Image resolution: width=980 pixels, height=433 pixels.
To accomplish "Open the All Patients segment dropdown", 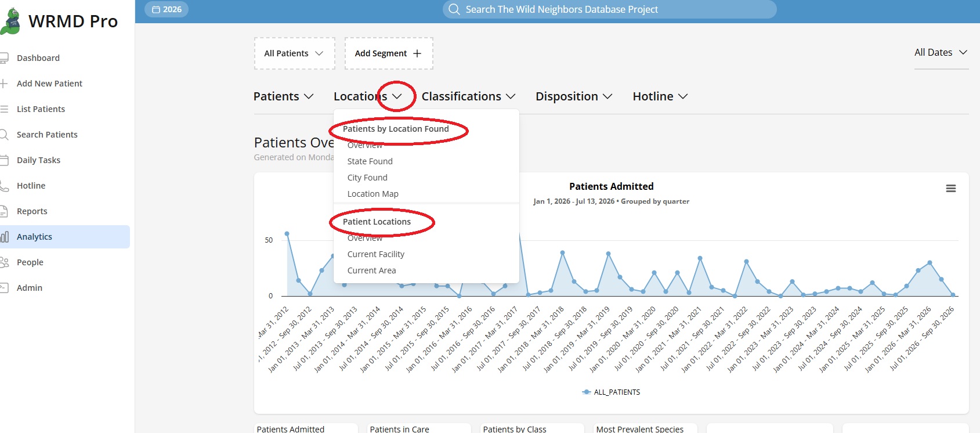I will [x=294, y=53].
